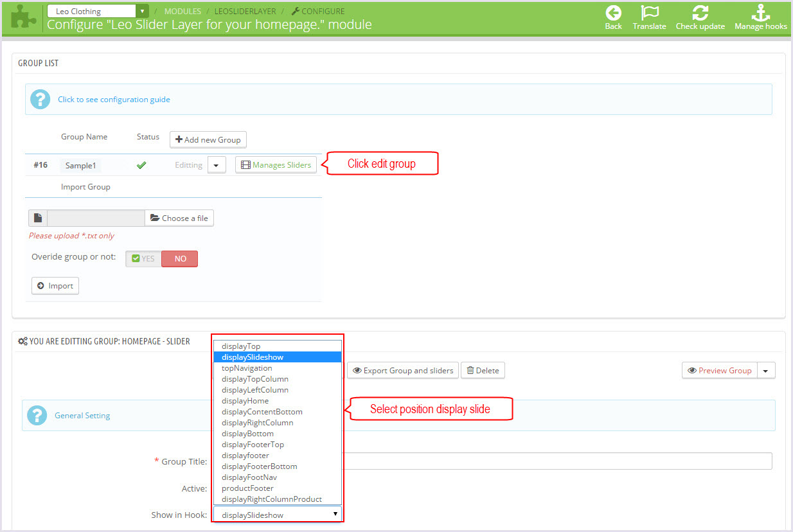The image size is (793, 532).
Task: Click Choose a file button
Action: point(179,218)
